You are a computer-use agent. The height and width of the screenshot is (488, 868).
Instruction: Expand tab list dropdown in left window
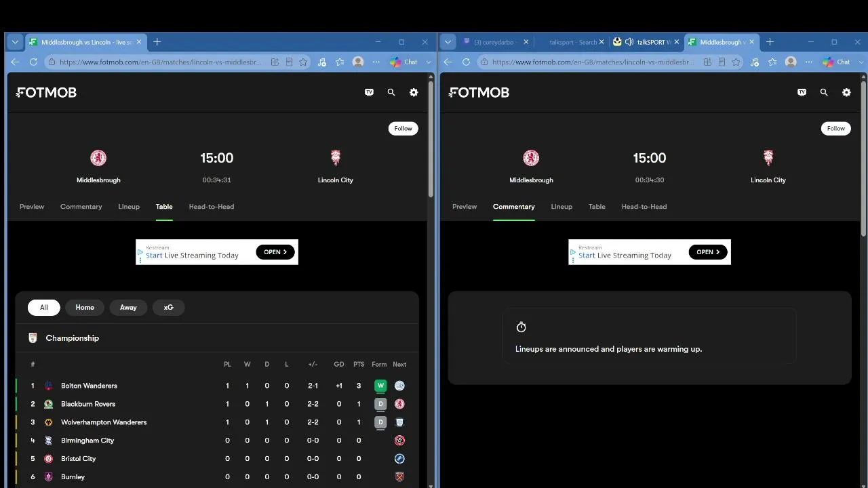(x=15, y=42)
